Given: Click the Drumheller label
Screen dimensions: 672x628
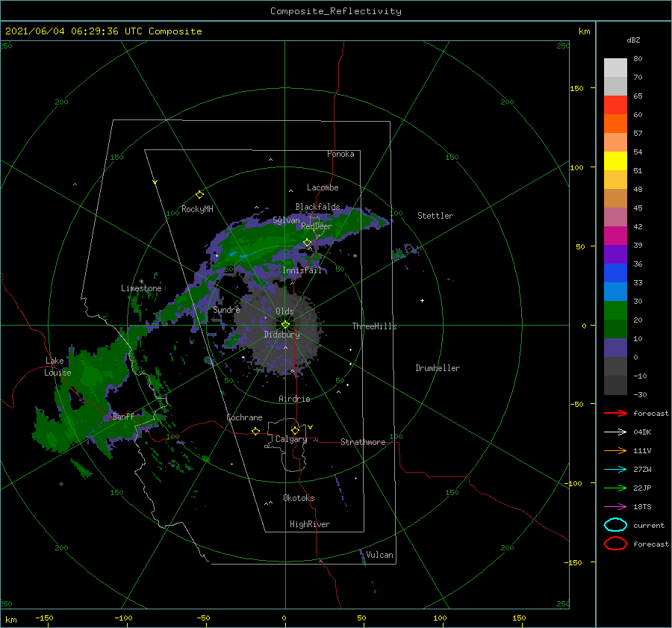Looking at the screenshot, I should [438, 368].
